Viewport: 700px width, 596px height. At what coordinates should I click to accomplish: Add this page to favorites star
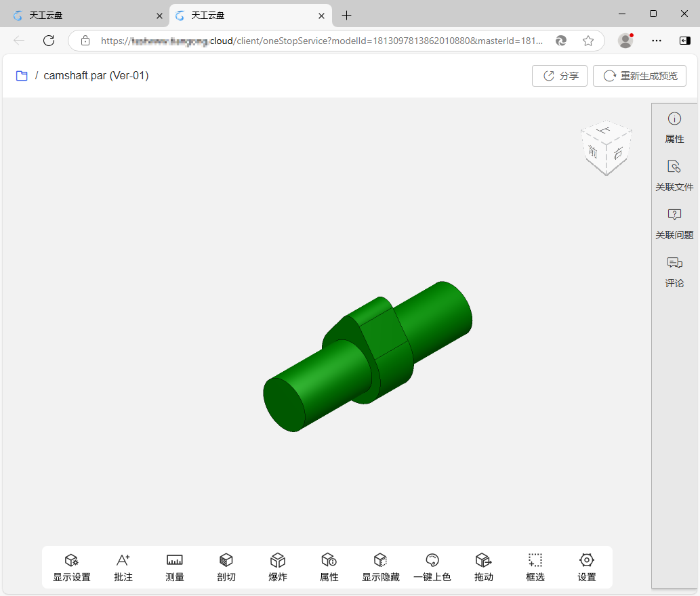click(x=588, y=41)
